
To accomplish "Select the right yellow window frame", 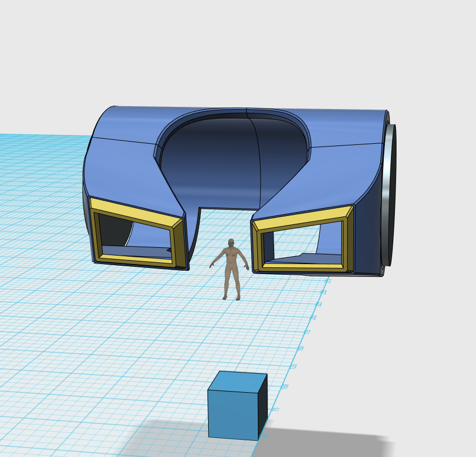I will point(303,240).
